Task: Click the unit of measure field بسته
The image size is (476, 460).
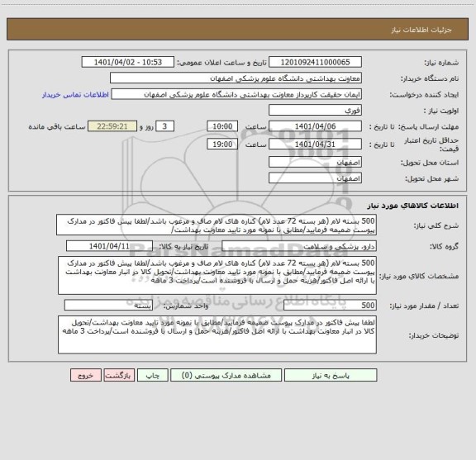Action: click(x=108, y=306)
